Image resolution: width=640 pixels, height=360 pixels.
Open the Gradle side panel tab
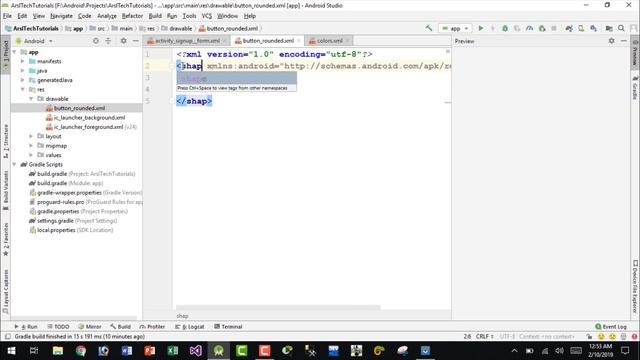coord(635,87)
